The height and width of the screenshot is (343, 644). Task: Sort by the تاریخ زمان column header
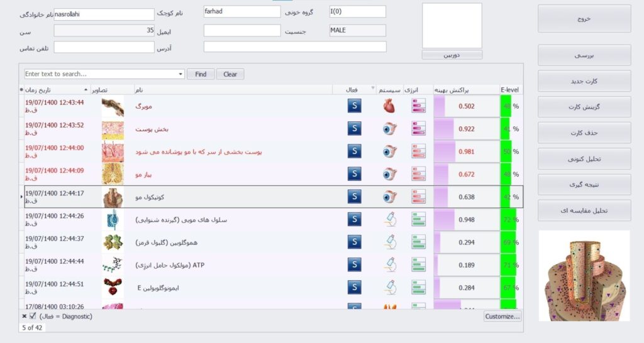[57, 90]
